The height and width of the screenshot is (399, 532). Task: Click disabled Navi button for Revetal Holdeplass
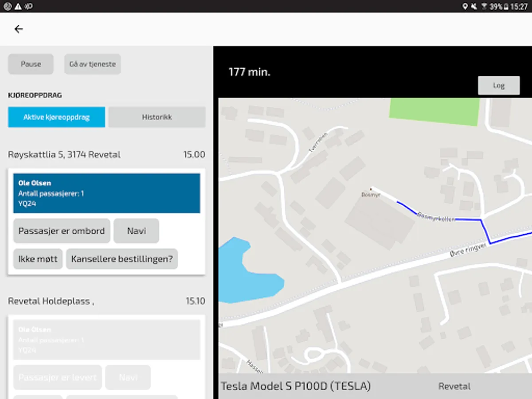[128, 378]
